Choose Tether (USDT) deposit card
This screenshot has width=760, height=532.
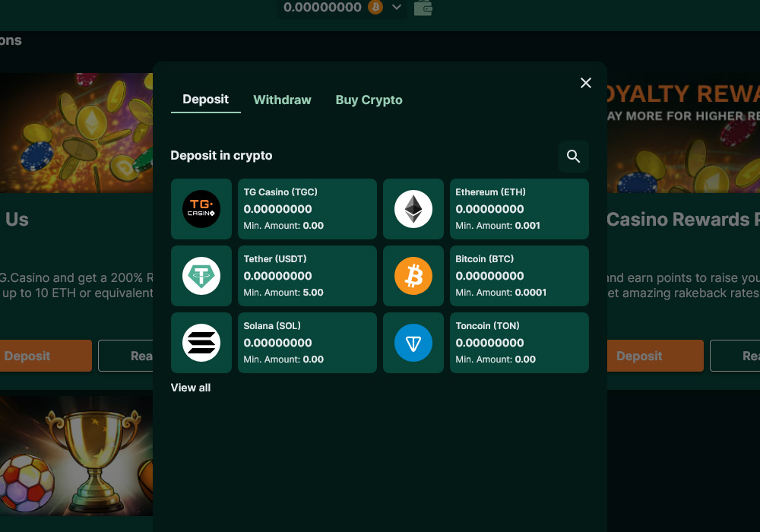(307, 276)
